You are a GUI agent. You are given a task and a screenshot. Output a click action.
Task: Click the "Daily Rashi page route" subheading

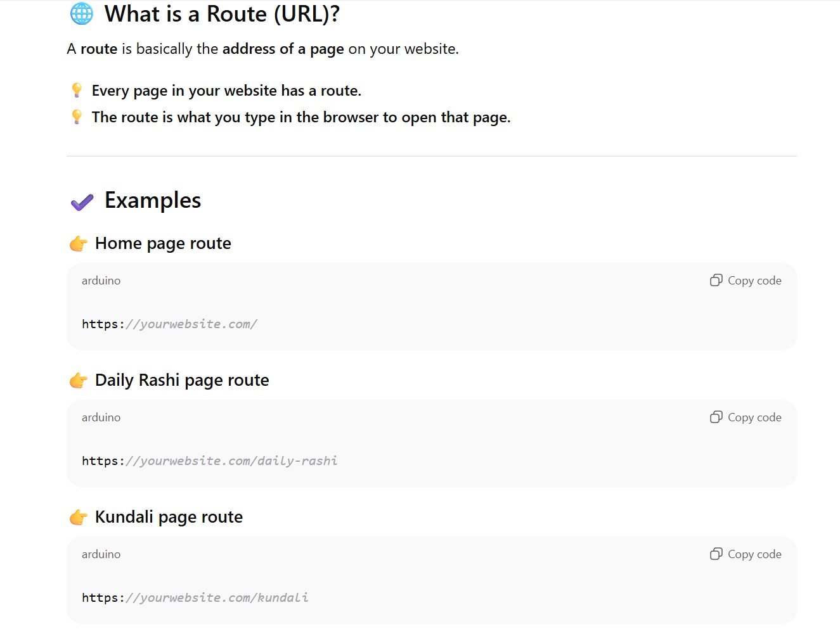pyautogui.click(x=182, y=380)
